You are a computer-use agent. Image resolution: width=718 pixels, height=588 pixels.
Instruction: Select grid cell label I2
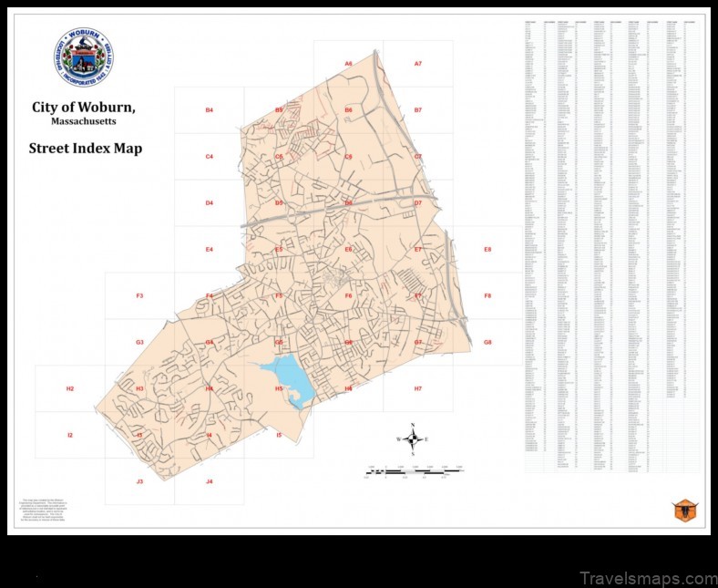[x=70, y=436]
